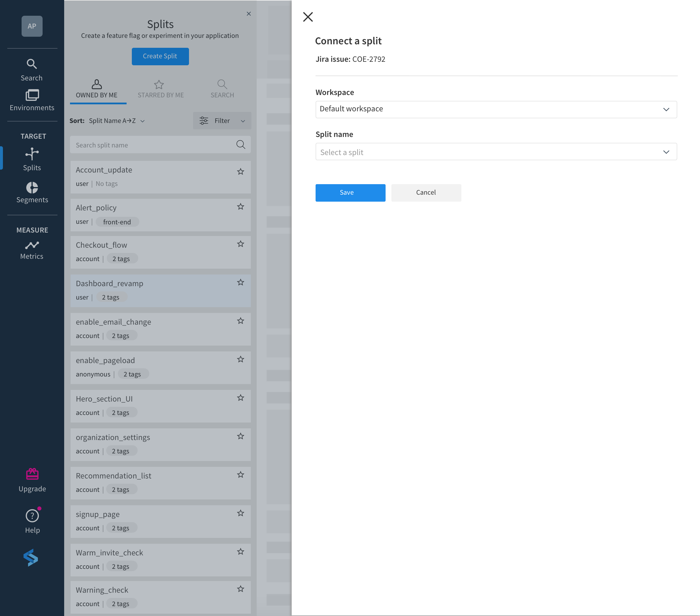Star the Dashboard_revamp split
Viewport: 700px width, 616px height.
coord(240,282)
